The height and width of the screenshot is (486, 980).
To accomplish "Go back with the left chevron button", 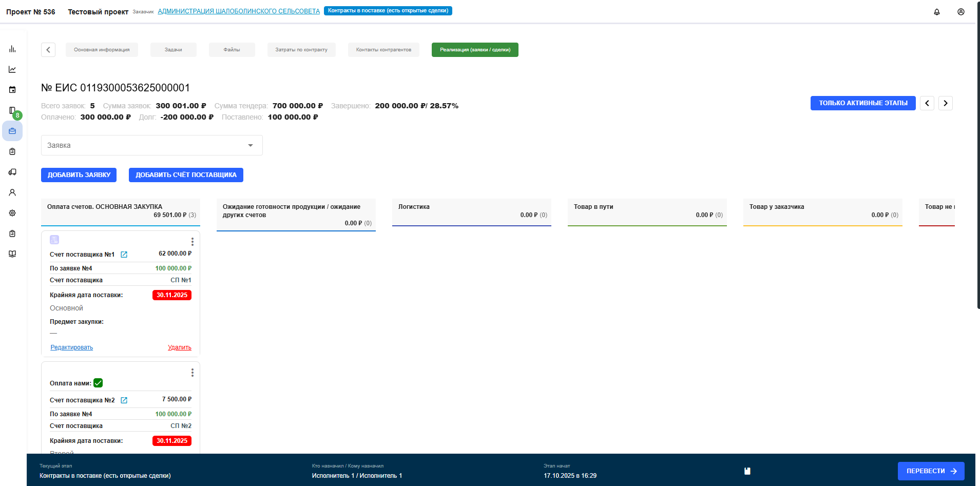I will pos(48,50).
